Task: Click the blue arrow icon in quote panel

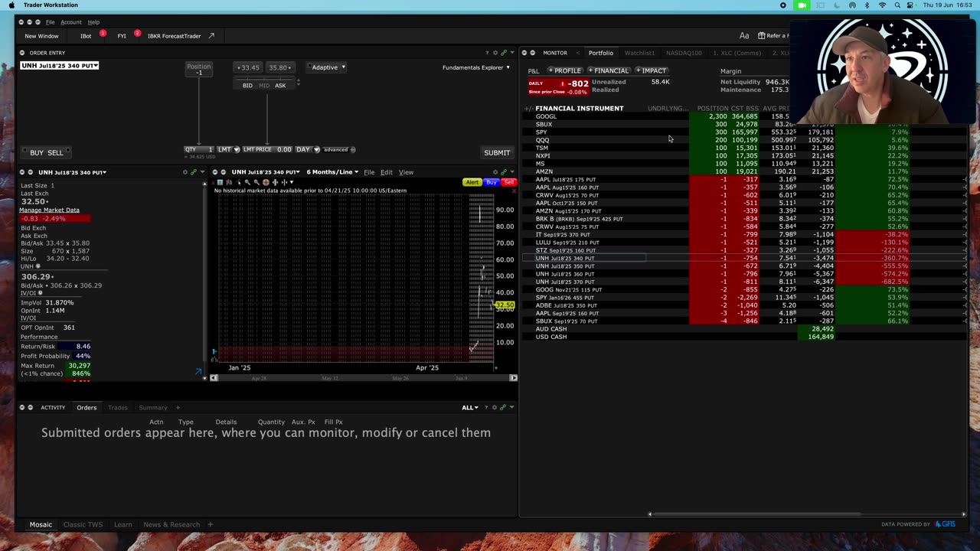Action: pyautogui.click(x=198, y=372)
